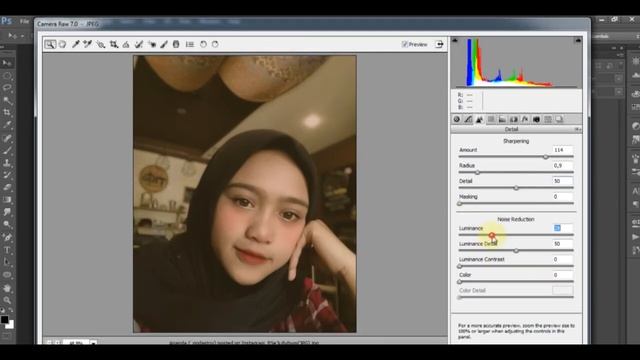
Task: Select Photoshop's Crop tool in left toolbar
Action: tap(7, 112)
